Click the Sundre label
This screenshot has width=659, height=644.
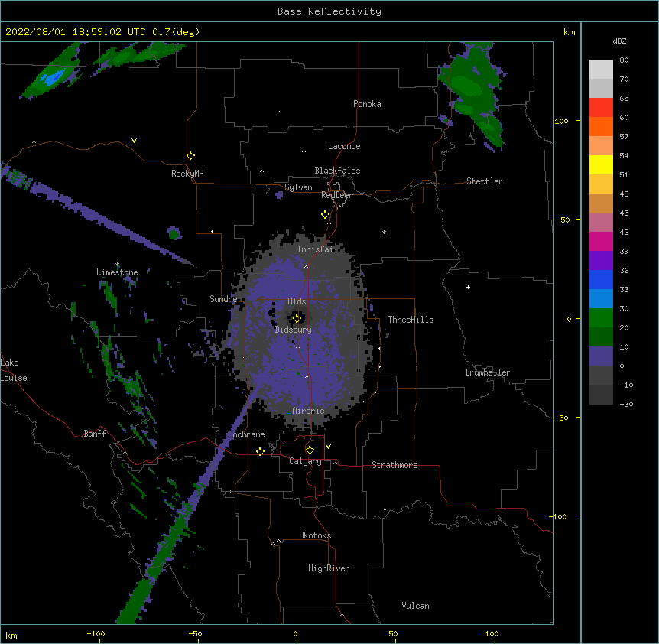[x=223, y=299]
